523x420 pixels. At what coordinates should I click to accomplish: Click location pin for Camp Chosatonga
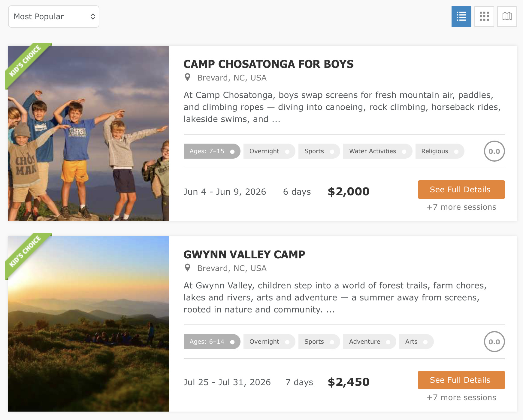tap(188, 78)
